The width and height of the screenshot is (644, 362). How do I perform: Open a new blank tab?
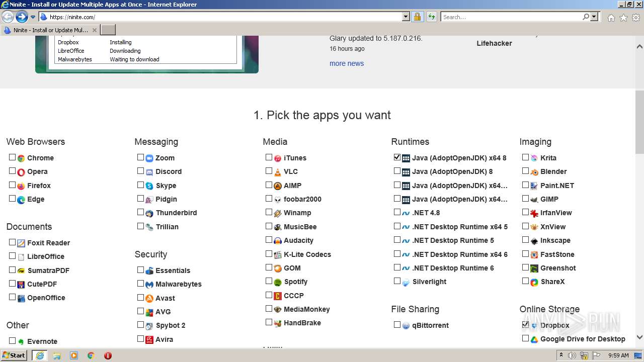coord(108,30)
